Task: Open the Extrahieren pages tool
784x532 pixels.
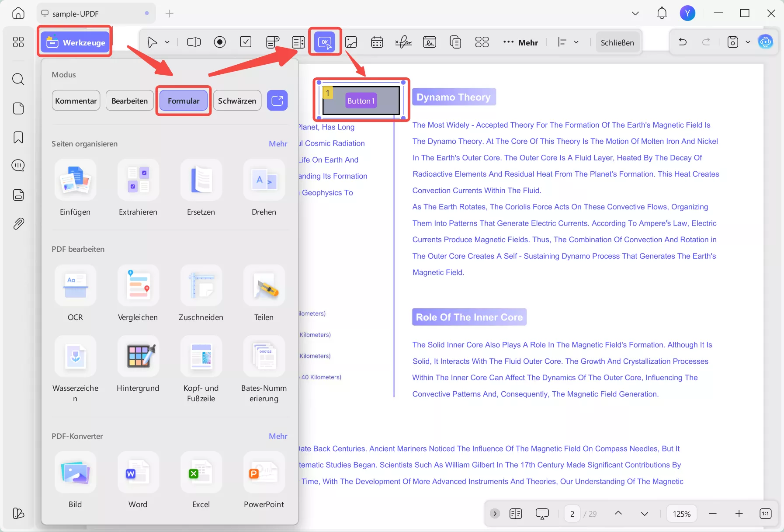Action: [138, 188]
